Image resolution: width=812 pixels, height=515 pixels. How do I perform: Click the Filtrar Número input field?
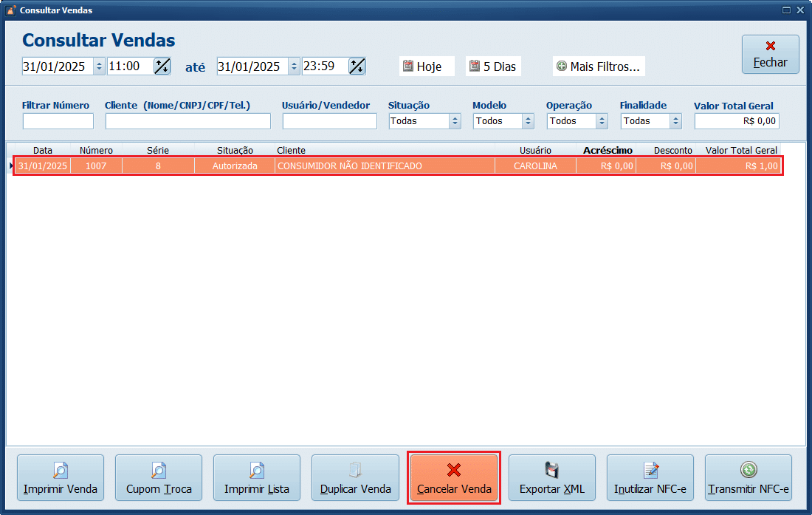(x=58, y=121)
